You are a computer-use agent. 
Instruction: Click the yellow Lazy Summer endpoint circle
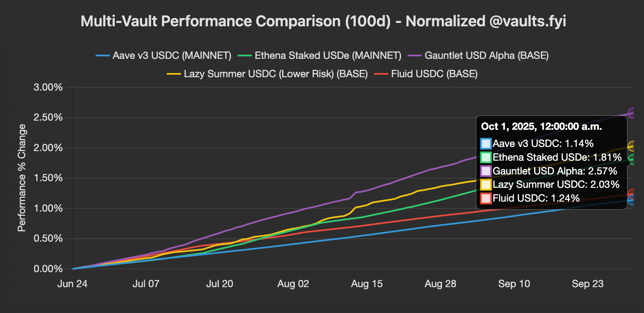(x=632, y=146)
